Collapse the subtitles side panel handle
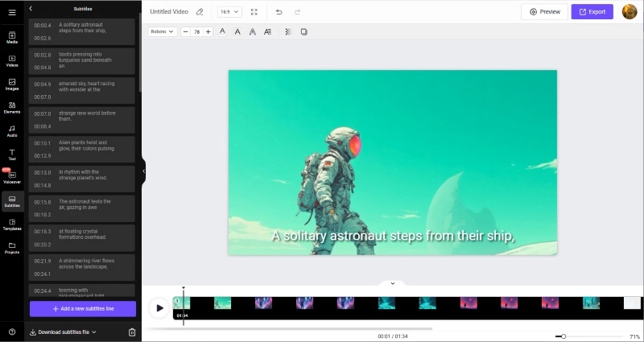The image size is (644, 342). (x=144, y=171)
